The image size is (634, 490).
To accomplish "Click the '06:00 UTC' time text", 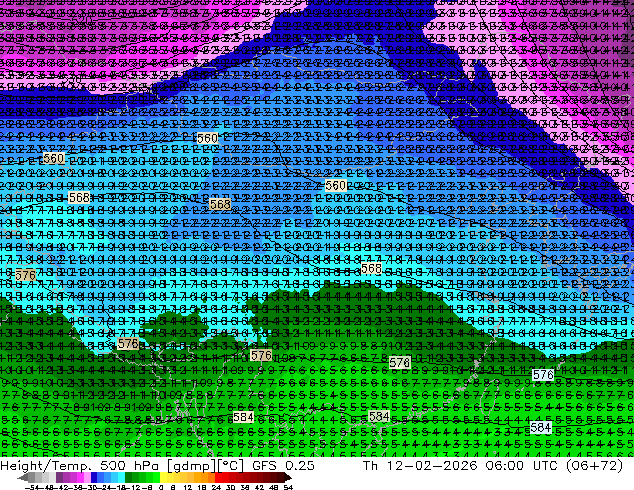I will 523,466.
